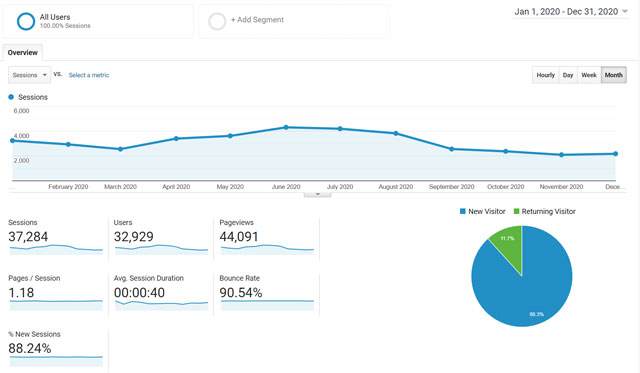Select the Overview tab
The width and height of the screenshot is (640, 373).
point(22,53)
